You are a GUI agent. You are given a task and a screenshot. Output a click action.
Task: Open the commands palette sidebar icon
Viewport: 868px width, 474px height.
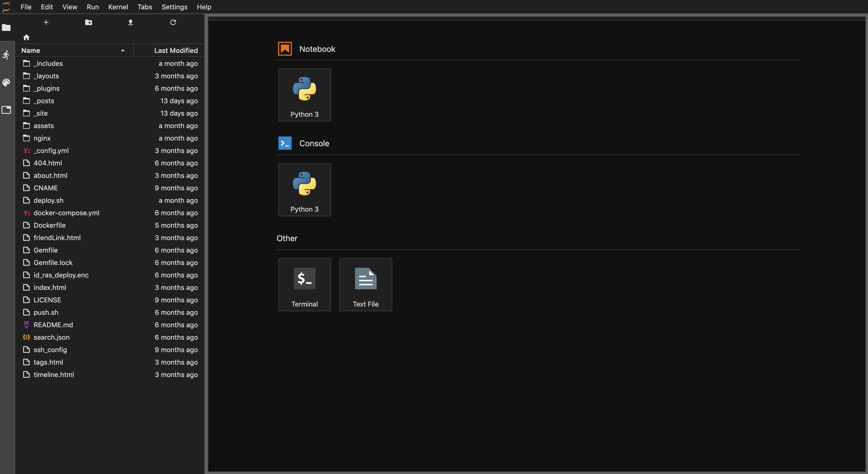(x=6, y=82)
